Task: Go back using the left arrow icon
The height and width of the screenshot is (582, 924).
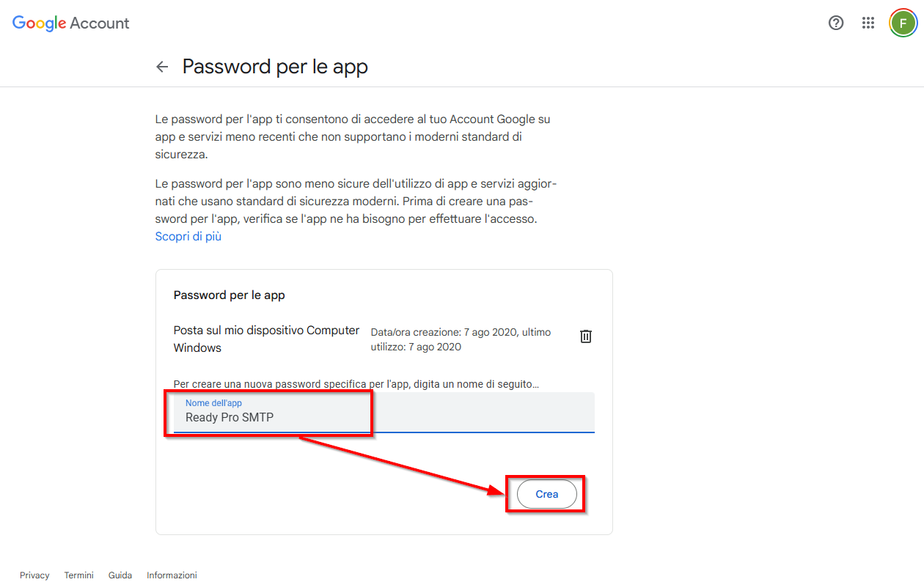Action: coord(162,67)
